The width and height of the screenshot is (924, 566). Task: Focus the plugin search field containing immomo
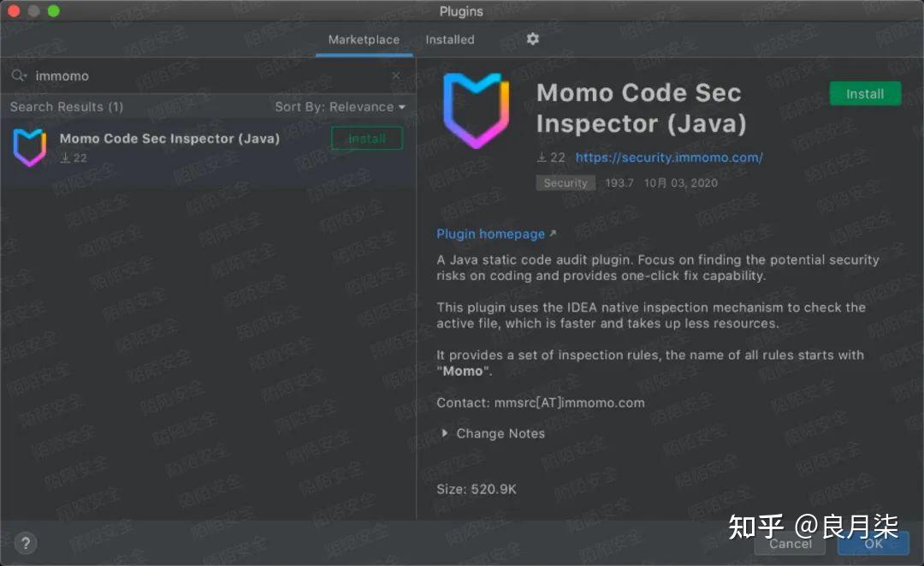206,75
